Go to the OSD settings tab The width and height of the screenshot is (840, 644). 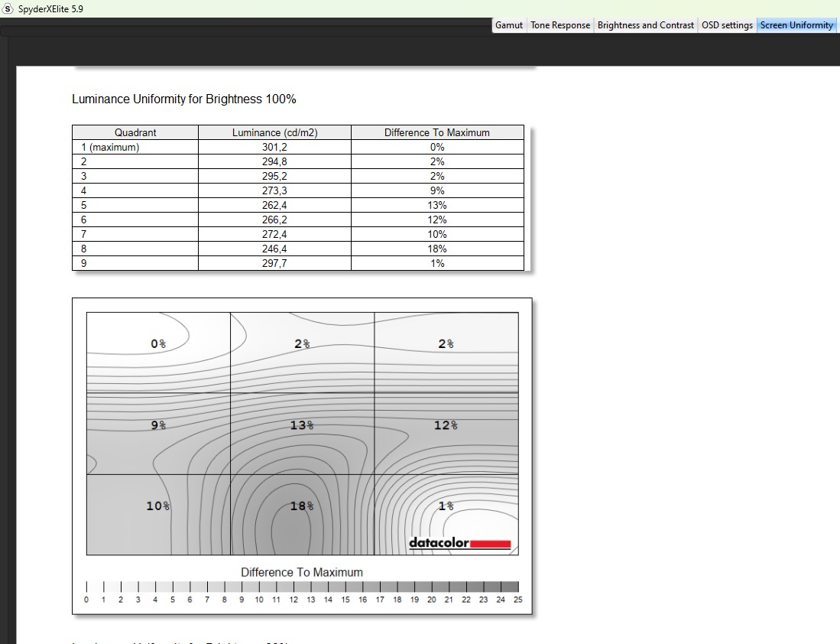(x=727, y=25)
